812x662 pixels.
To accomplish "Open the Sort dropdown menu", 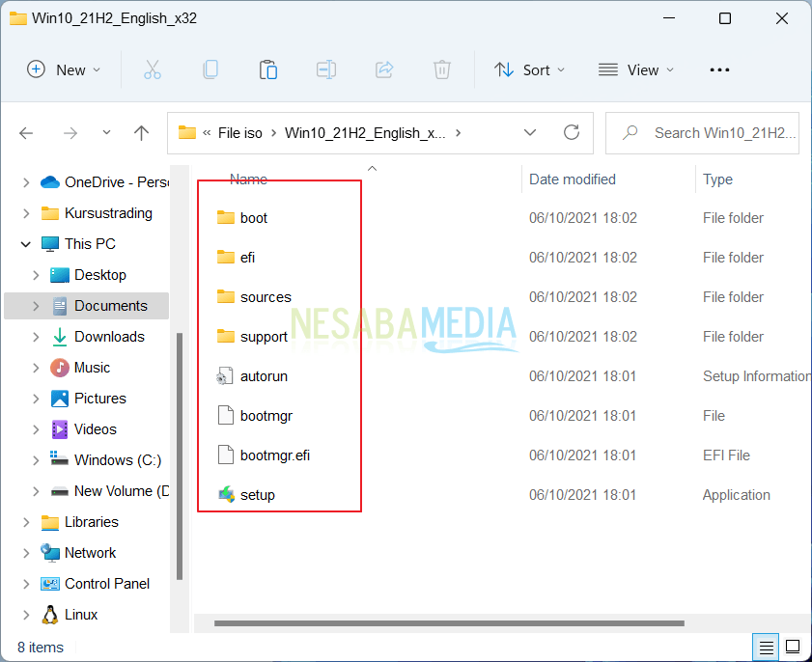I will (529, 69).
